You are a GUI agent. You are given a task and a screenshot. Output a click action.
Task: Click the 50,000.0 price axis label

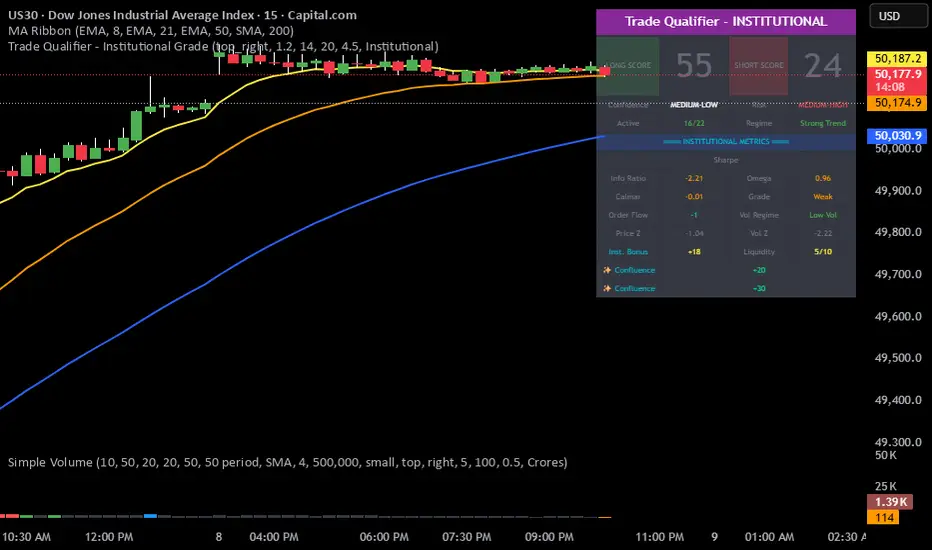click(898, 149)
